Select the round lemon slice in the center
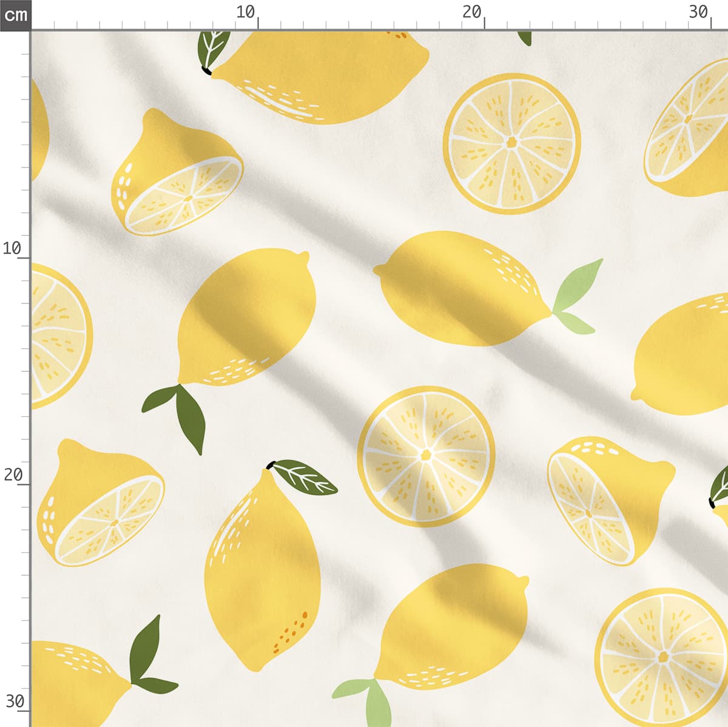Screen dimensions: 728x727 [x=426, y=456]
